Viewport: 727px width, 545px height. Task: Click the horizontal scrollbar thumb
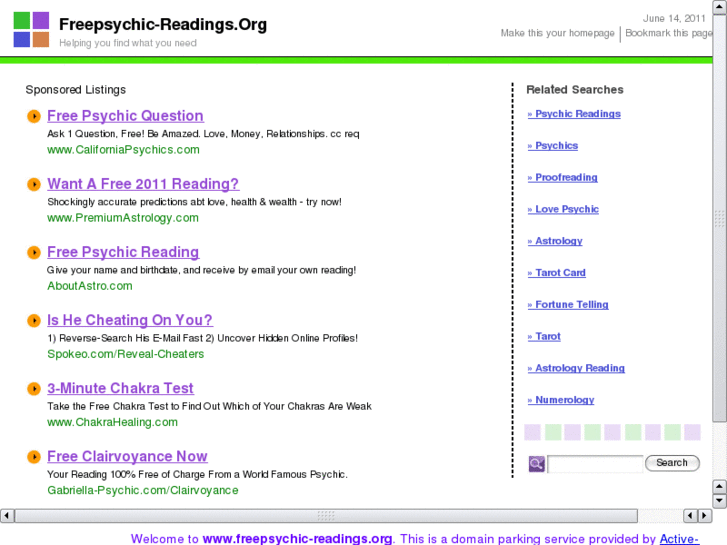pyautogui.click(x=326, y=515)
